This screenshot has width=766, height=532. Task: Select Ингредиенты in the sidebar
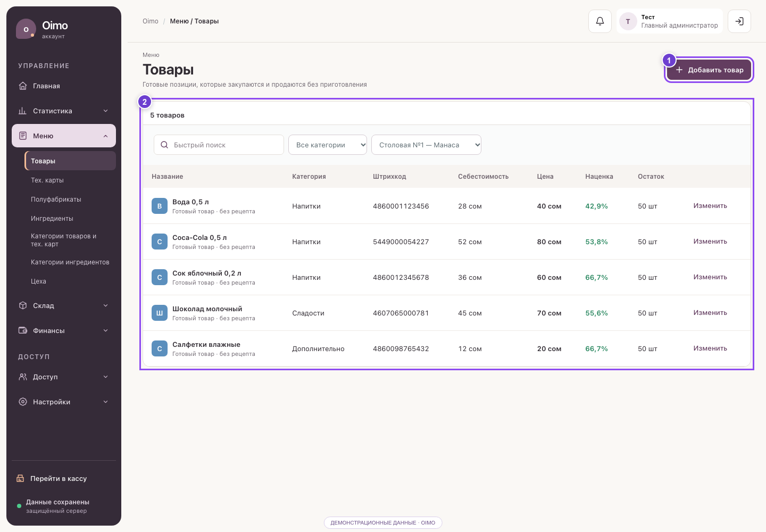click(70, 219)
